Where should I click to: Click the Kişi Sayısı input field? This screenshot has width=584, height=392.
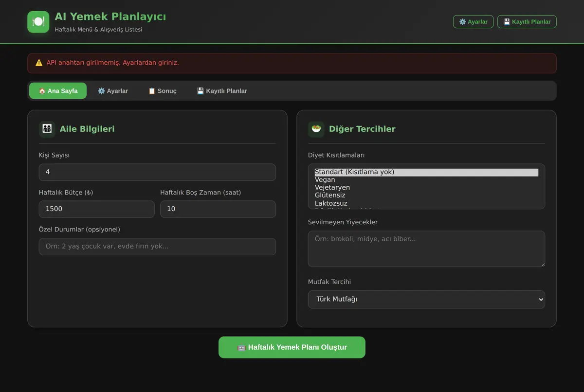pyautogui.click(x=157, y=172)
